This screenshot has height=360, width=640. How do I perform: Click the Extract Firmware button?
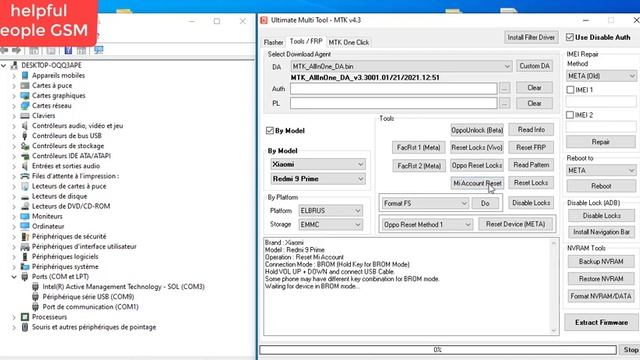(601, 322)
